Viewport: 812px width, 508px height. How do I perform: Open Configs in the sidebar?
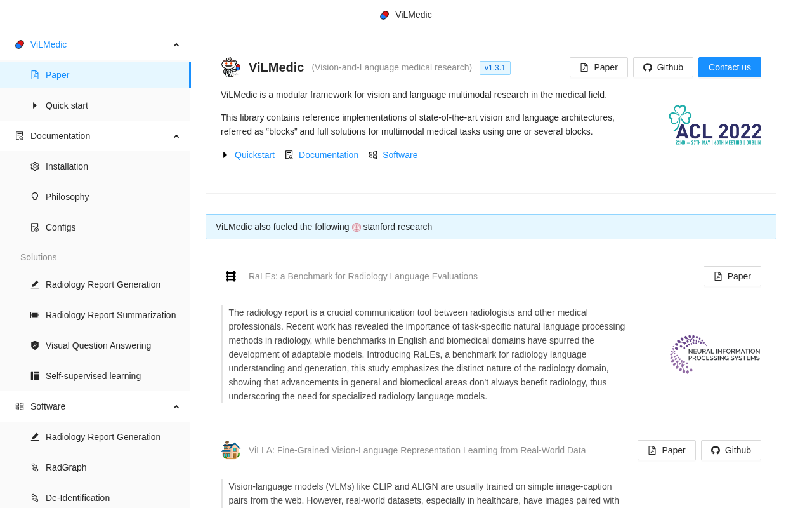point(60,227)
